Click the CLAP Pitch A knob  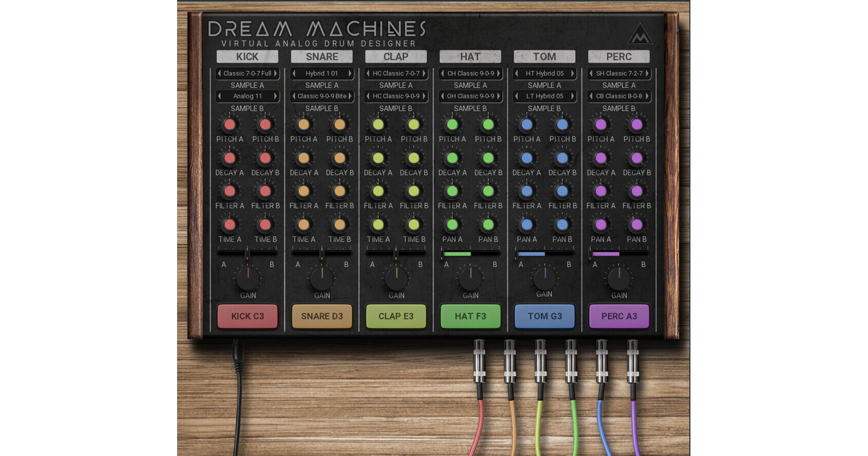(x=378, y=124)
